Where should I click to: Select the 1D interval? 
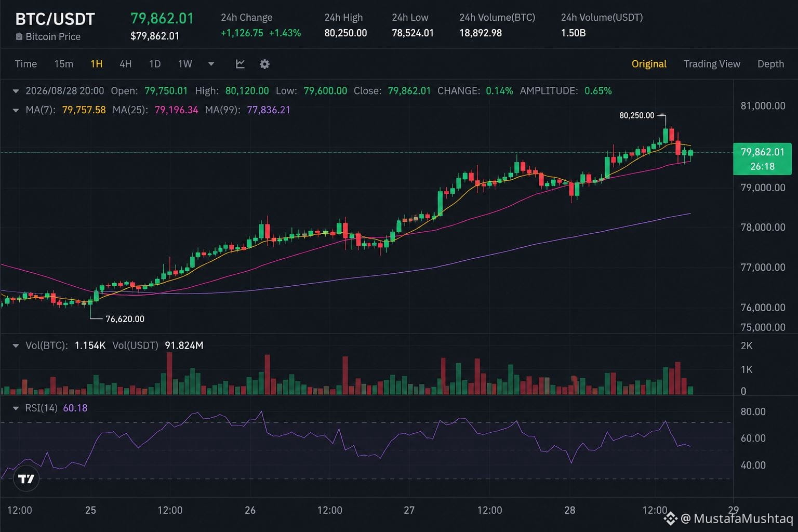coord(155,64)
